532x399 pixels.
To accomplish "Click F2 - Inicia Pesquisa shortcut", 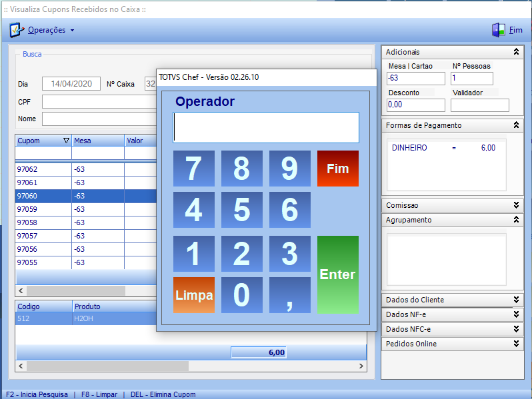I will 37,394.
